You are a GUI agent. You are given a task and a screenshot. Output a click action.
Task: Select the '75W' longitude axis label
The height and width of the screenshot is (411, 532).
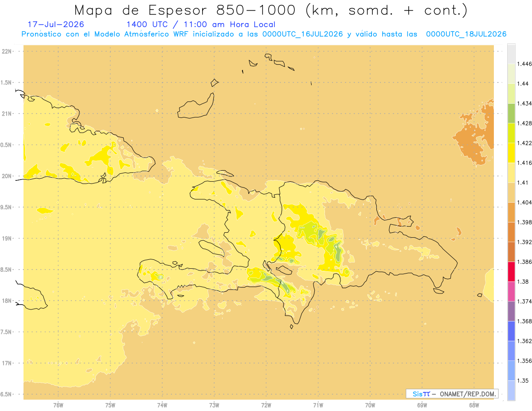[110, 405]
